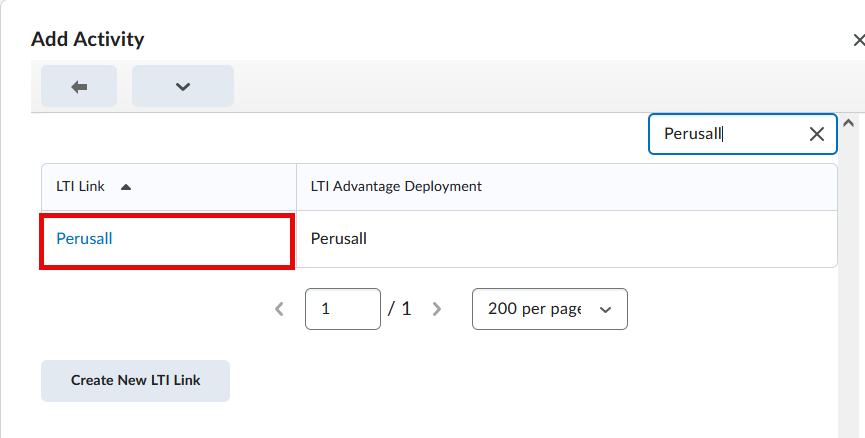Open the chevron dropdown beside back arrow
Image resolution: width=865 pixels, height=438 pixels.
click(x=182, y=87)
